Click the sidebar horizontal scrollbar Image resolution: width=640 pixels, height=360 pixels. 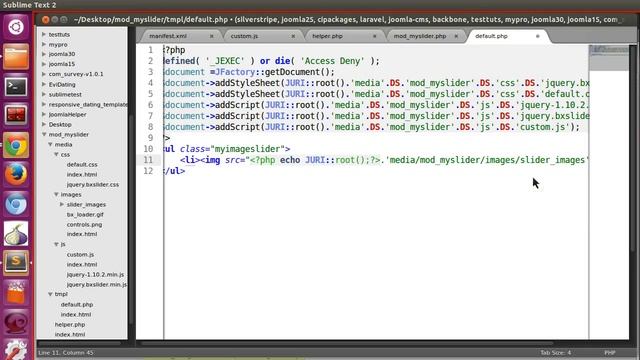coord(80,343)
